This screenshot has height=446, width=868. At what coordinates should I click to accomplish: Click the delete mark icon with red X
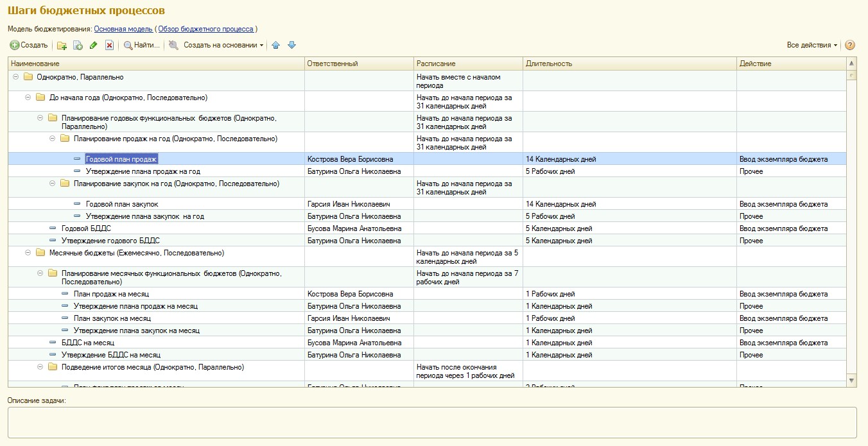109,46
